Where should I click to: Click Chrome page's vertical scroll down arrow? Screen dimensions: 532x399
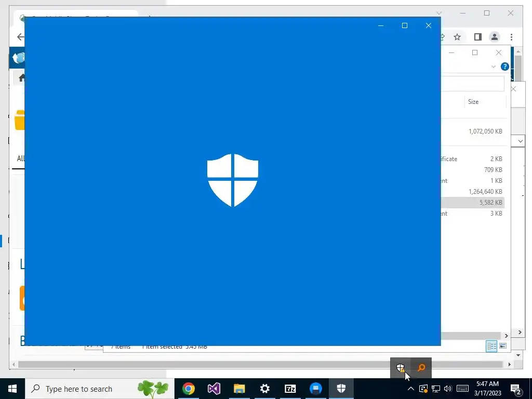[518, 355]
